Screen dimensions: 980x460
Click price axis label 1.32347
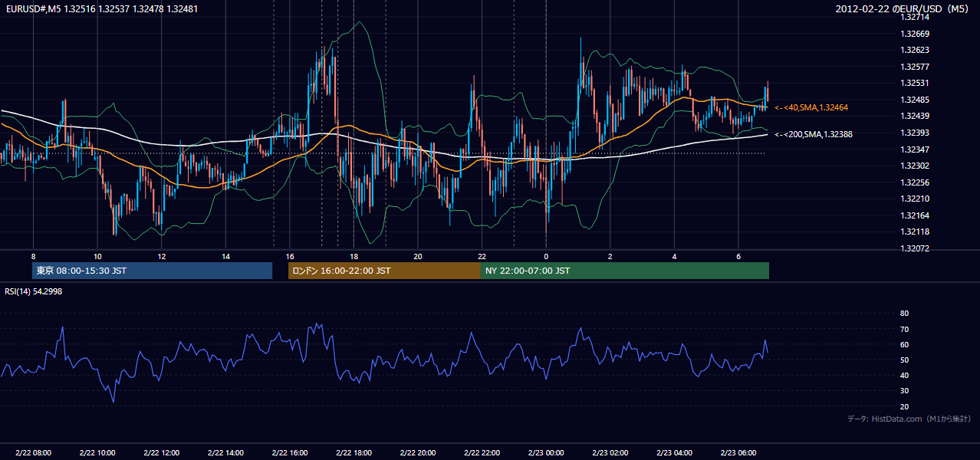pos(914,149)
